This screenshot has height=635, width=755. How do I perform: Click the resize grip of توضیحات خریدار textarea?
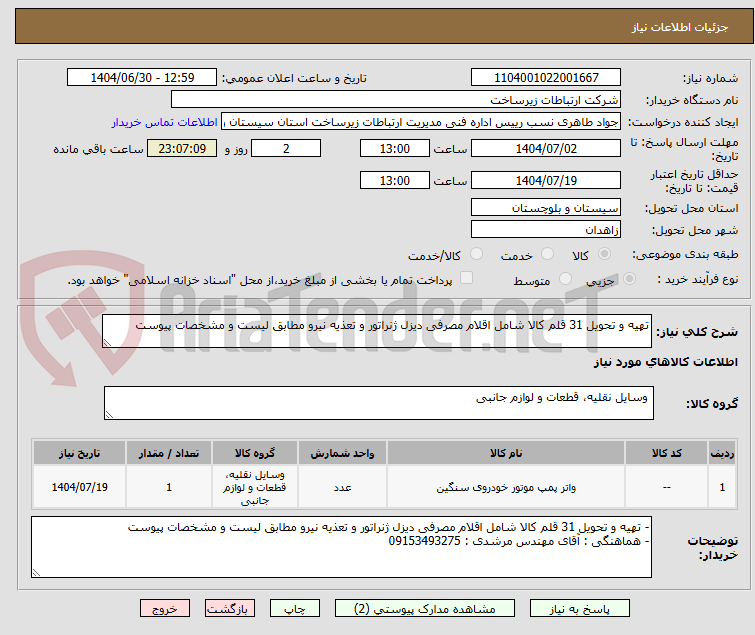(36, 572)
